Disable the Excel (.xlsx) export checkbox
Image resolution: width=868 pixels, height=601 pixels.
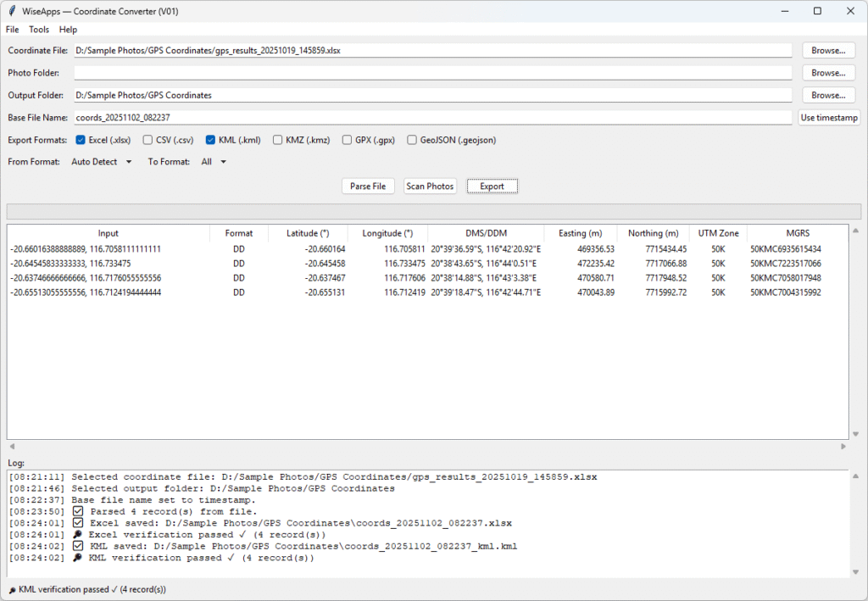pyautogui.click(x=80, y=140)
